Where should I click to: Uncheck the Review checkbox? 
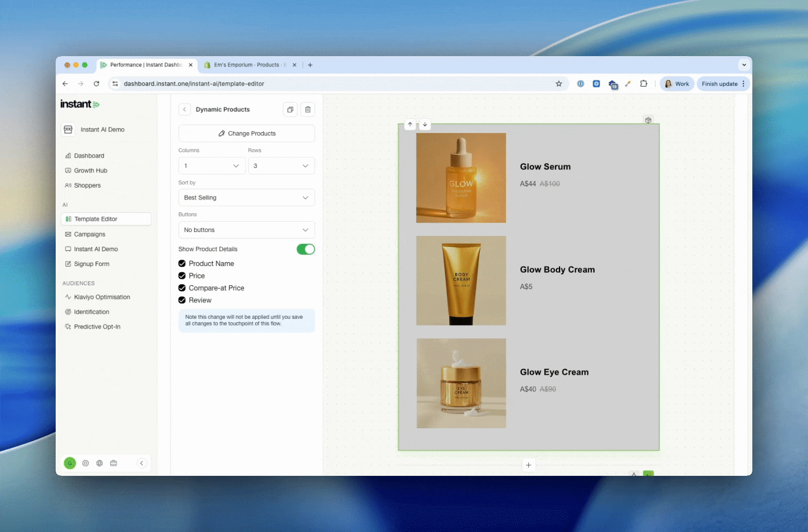[x=182, y=300]
